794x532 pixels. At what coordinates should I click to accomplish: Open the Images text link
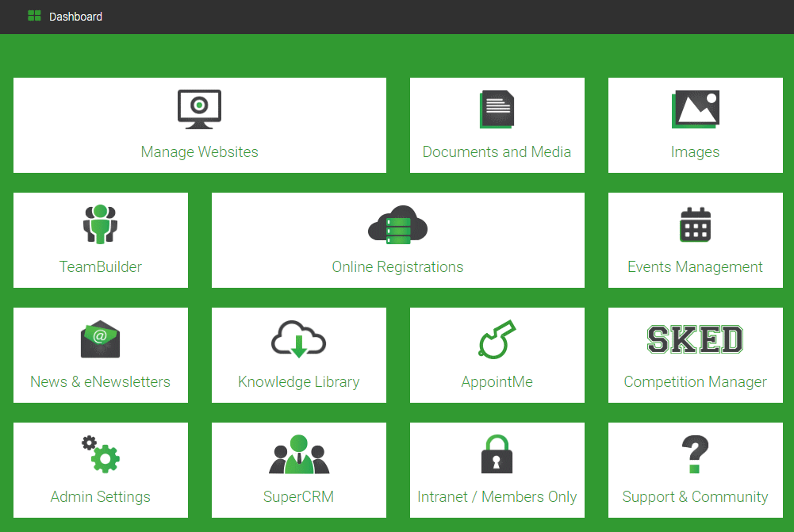(696, 152)
